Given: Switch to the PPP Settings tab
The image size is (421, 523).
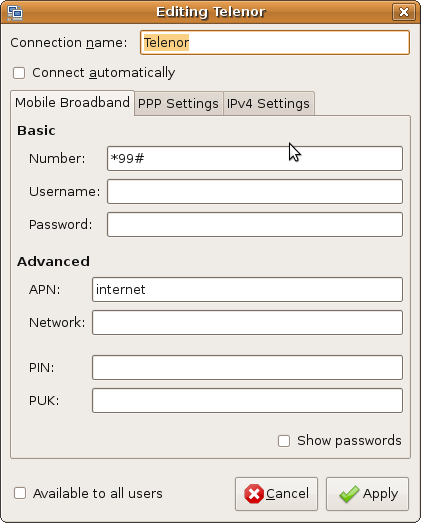Looking at the screenshot, I should 178,103.
